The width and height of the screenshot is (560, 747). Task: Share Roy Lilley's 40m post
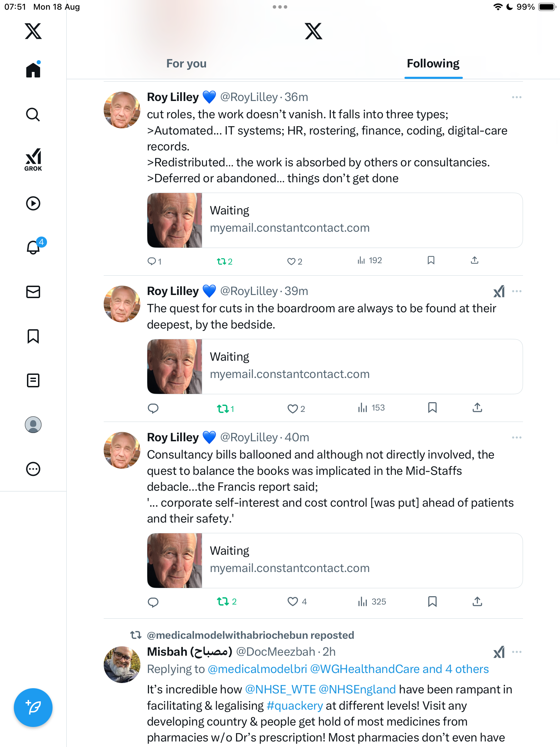click(x=477, y=602)
